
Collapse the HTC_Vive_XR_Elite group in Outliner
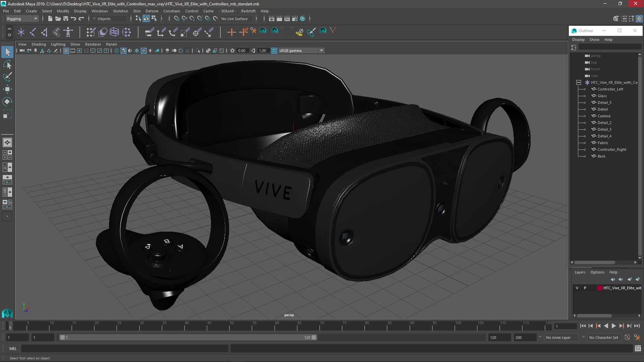coord(578,82)
